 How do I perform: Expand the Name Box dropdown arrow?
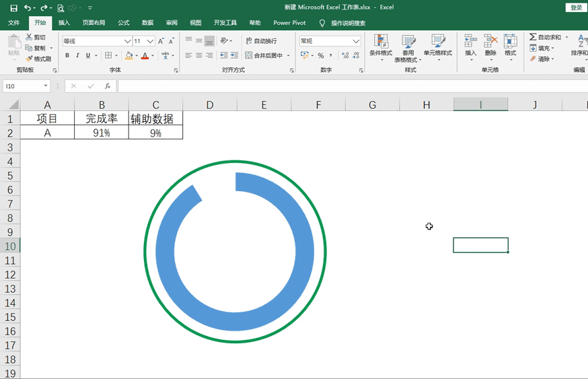pyautogui.click(x=45, y=86)
